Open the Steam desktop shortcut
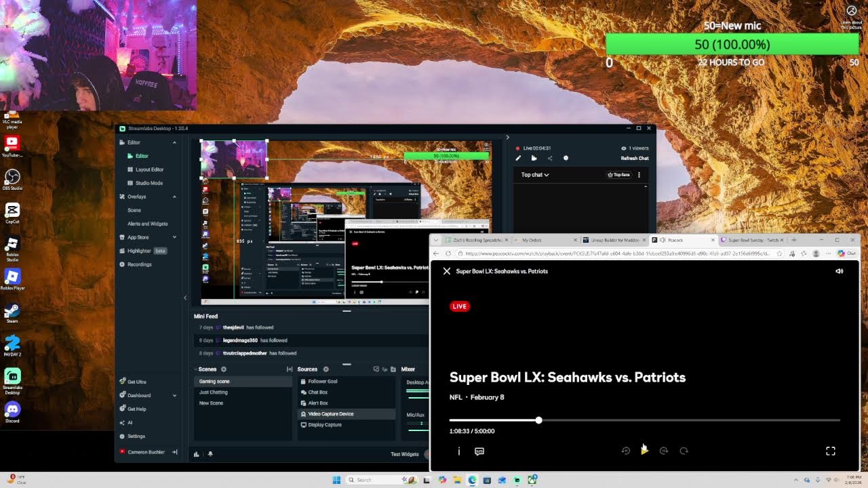The width and height of the screenshot is (868, 488). click(x=12, y=313)
